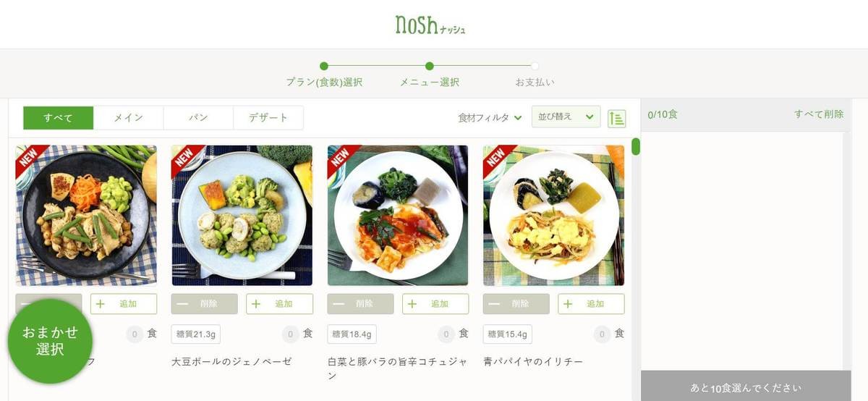The height and width of the screenshot is (401, 868).
Task: Add the 白菜と豚バラ meal to the cart
Action: (435, 304)
